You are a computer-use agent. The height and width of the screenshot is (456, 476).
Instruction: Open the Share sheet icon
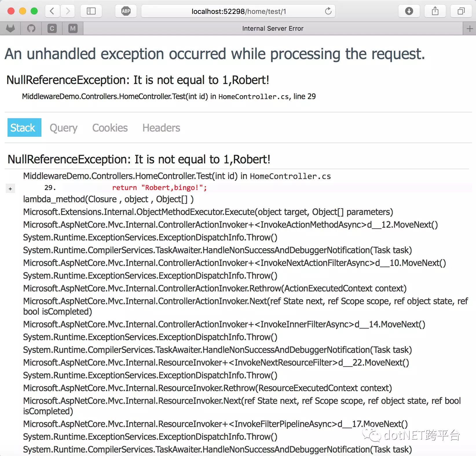click(x=435, y=11)
